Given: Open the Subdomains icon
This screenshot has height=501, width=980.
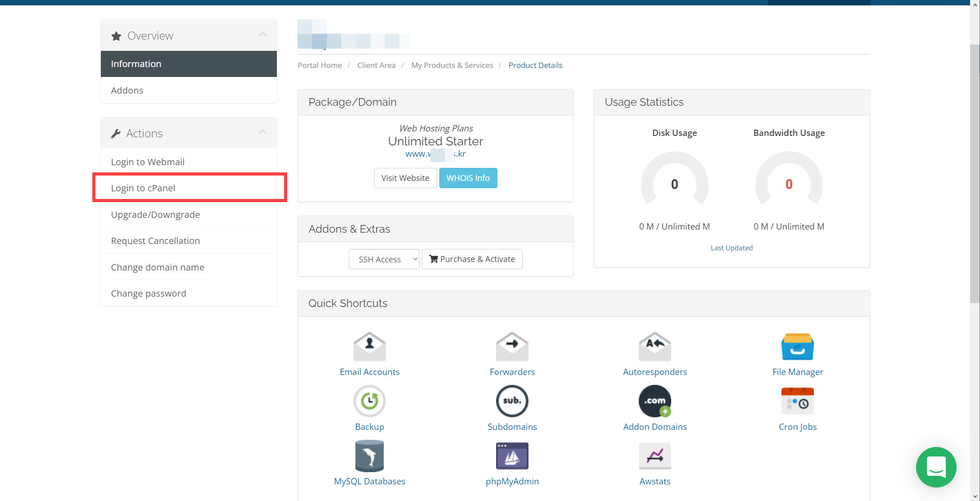Looking at the screenshot, I should point(512,401).
